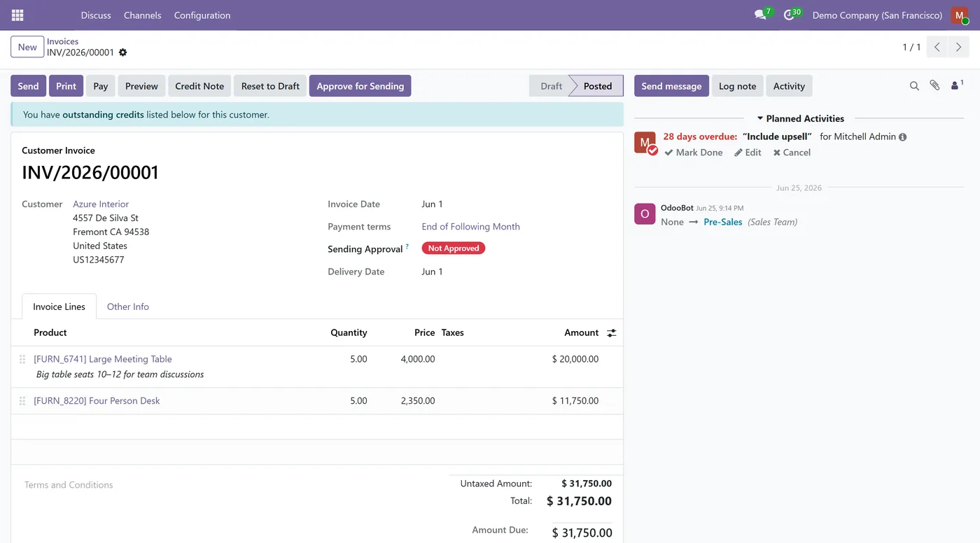Click the Preview button
Viewport: 980px width, 543px height.
pos(141,86)
